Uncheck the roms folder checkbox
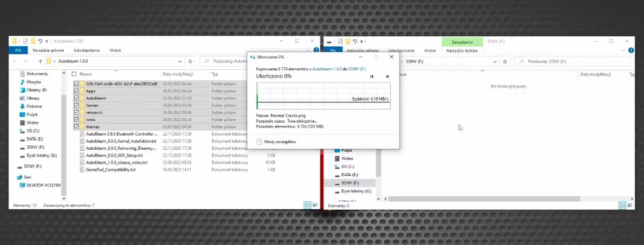644x245 pixels. coord(76,119)
